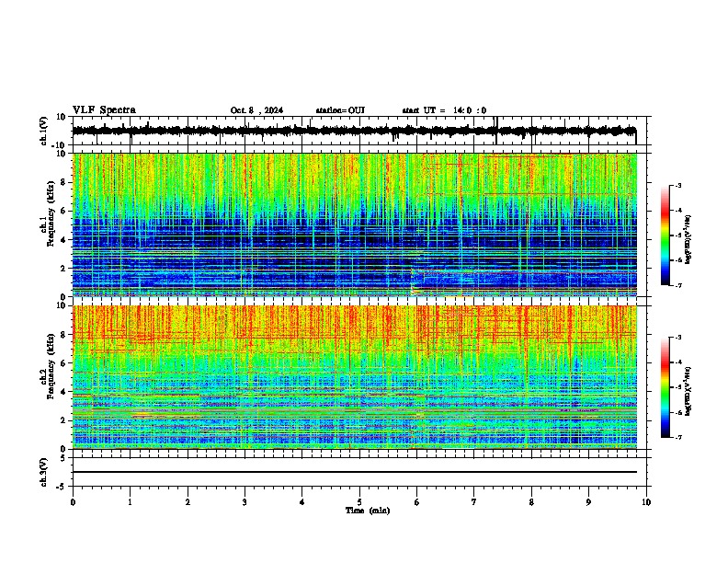Image resolution: width=728 pixels, height=563 pixels.
Task: Click the time axis tick label 1
Action: (x=130, y=502)
